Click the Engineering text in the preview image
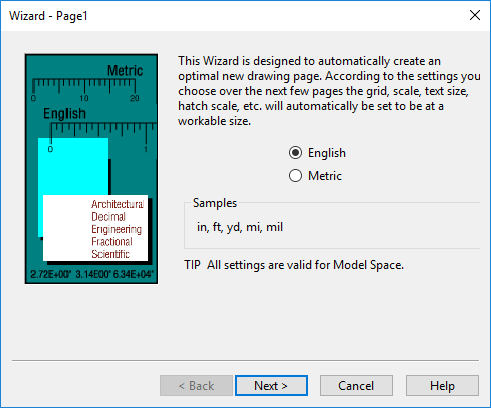Screen dimensions: 491x408 (x=117, y=229)
